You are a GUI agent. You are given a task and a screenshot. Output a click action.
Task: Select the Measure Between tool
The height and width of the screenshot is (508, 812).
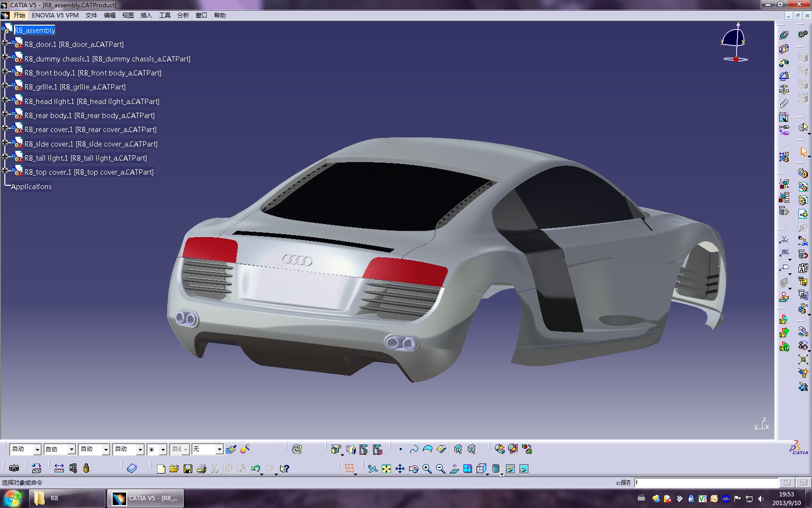[x=59, y=468]
